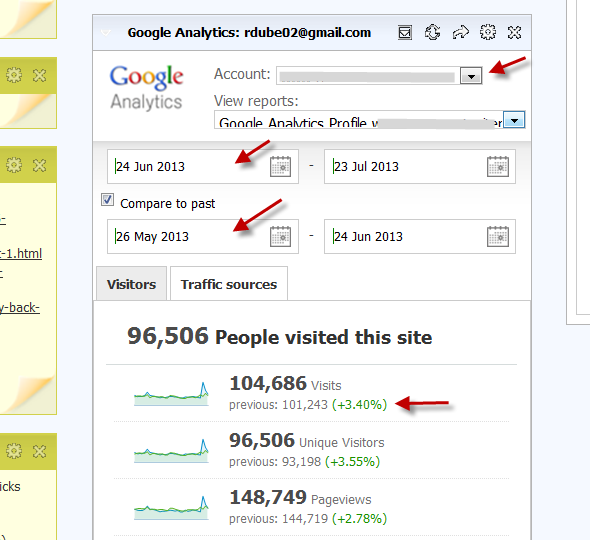The image size is (590, 540).
Task: Open the link ending in y-back-
Action: click(20, 308)
